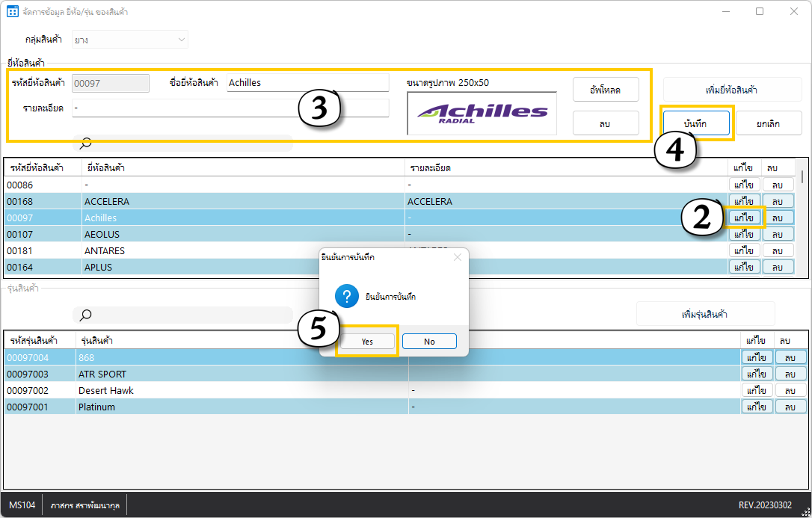
Task: Click the brand table vertical scrollbar
Action: [x=803, y=217]
